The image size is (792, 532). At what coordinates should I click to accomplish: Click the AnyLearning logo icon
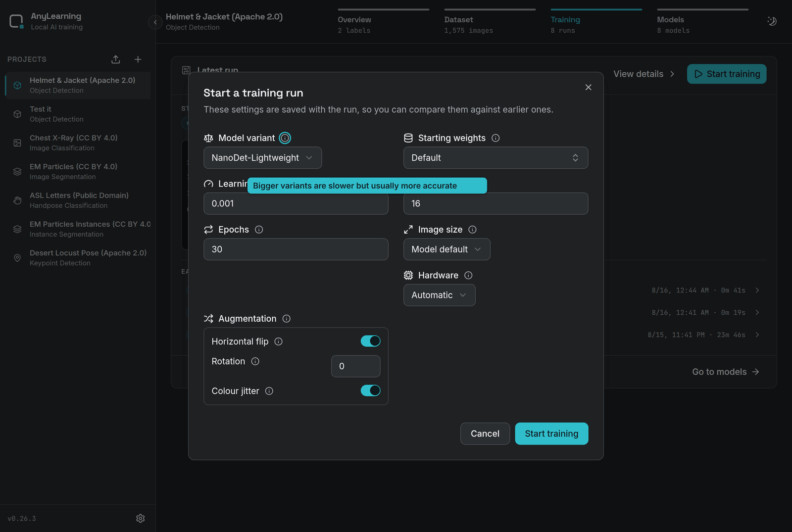click(x=16, y=21)
